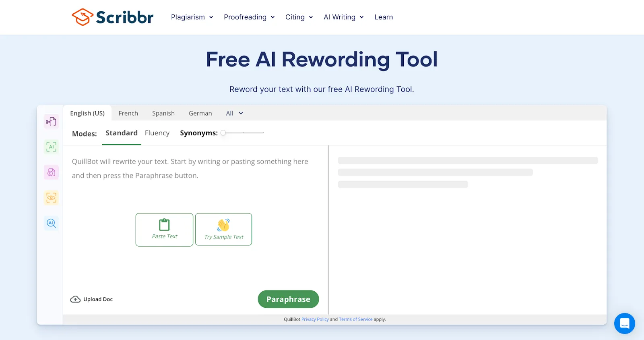Open the blue AI magnifier sidebar icon
Image resolution: width=644 pixels, height=340 pixels.
coord(51,223)
